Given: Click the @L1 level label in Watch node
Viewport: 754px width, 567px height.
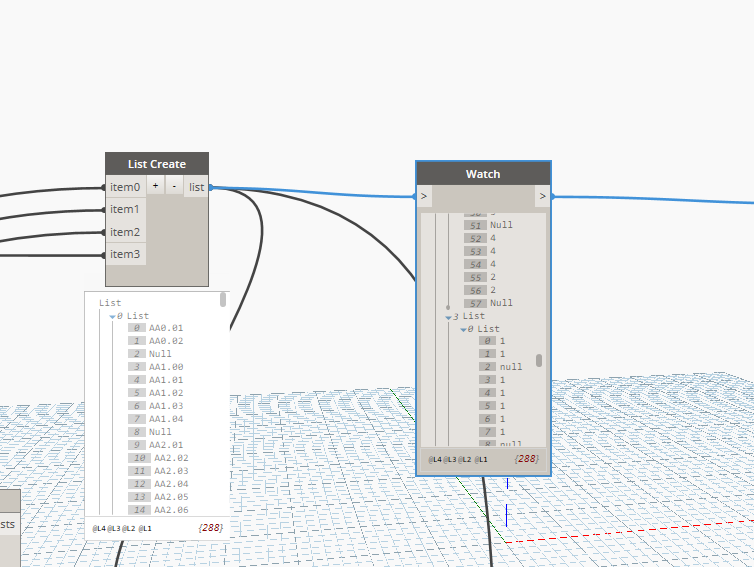Looking at the screenshot, I should tap(481, 460).
